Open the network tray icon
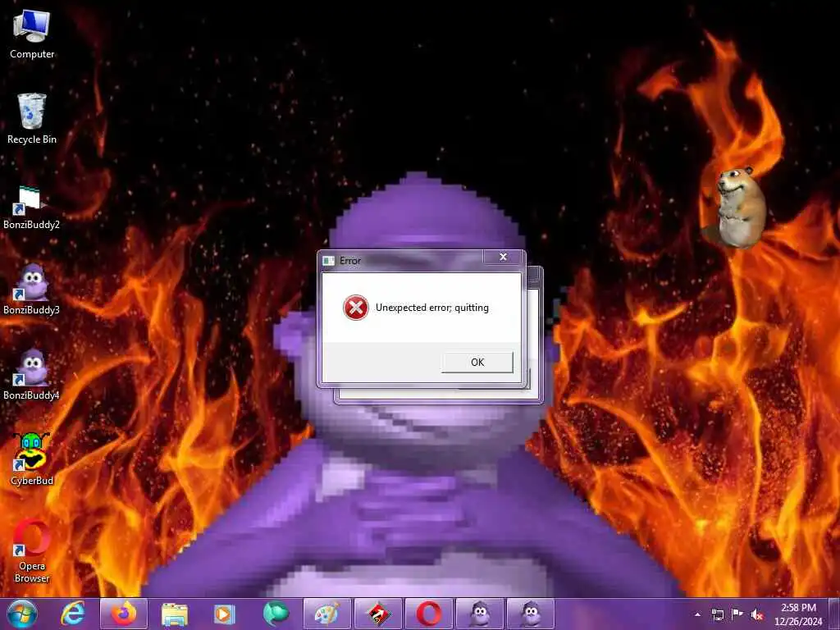The image size is (840, 630). 717,614
